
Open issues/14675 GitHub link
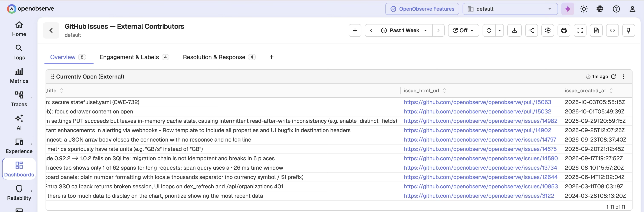tap(480, 149)
